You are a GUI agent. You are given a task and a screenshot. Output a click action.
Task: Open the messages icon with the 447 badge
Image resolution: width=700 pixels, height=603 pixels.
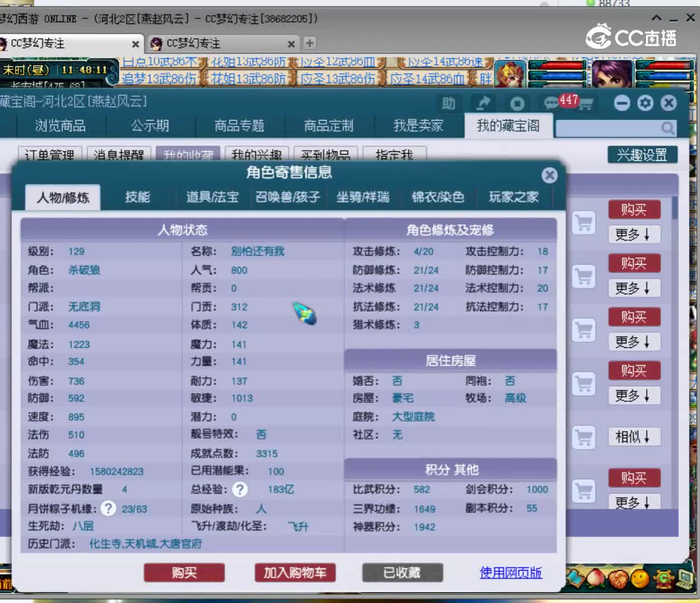[x=552, y=103]
